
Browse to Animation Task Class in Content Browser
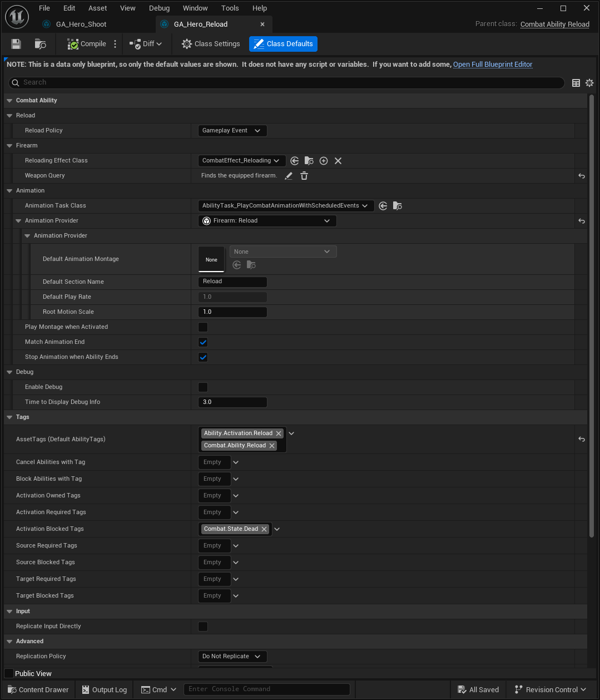pos(398,206)
